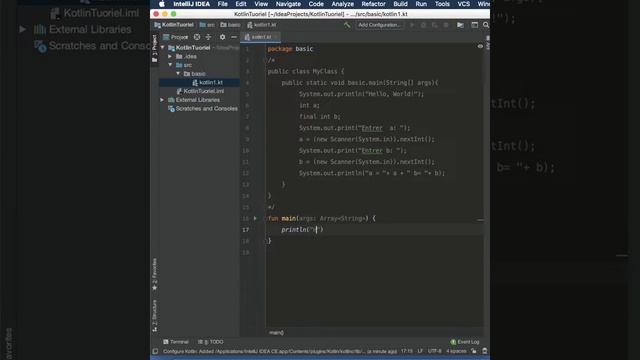Collapse the basic package arrow
Viewport: 640px width, 360px height.
coord(178,73)
